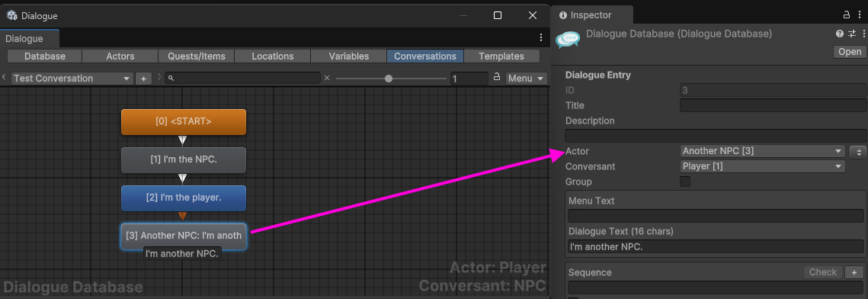Image resolution: width=868 pixels, height=299 pixels.
Task: Open the Dialogue tab kebab menu
Action: 541,37
